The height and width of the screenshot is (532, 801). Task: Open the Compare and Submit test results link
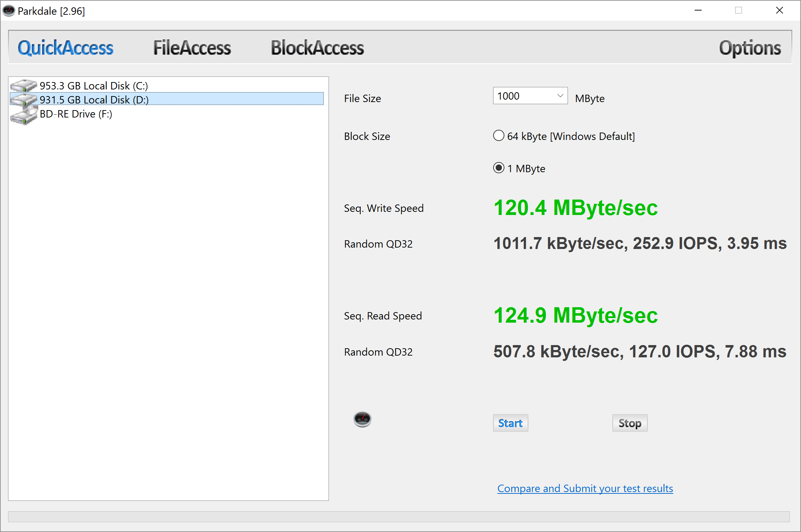click(585, 489)
